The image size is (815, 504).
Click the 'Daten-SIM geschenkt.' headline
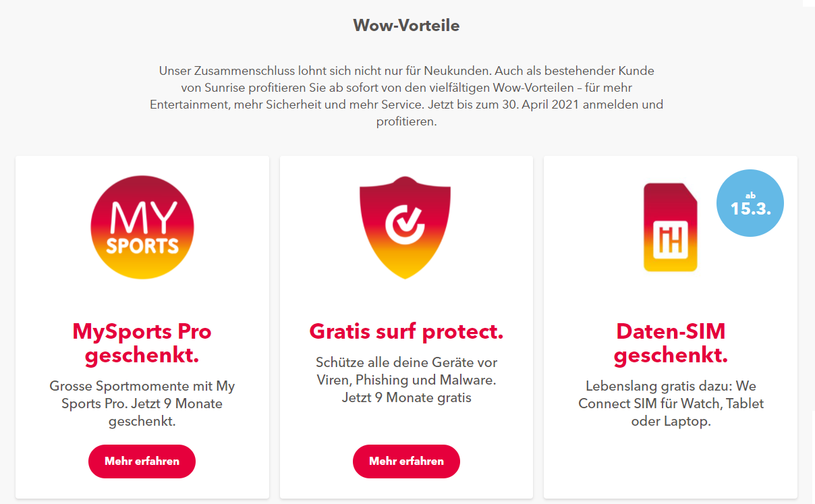[x=671, y=343]
